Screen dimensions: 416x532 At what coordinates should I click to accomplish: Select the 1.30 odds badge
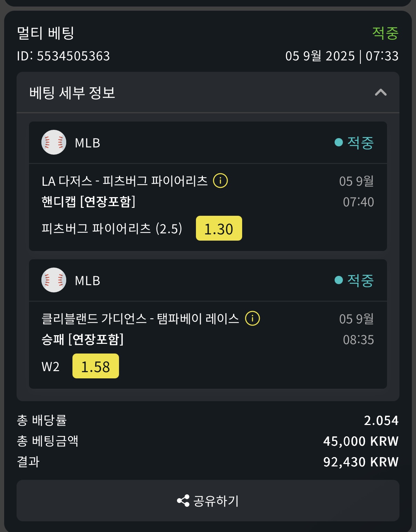pos(219,229)
